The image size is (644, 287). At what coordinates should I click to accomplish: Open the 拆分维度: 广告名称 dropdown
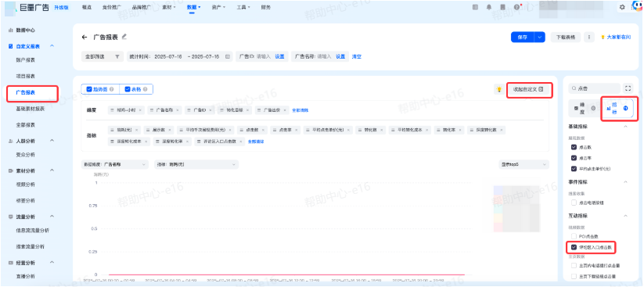(x=114, y=164)
